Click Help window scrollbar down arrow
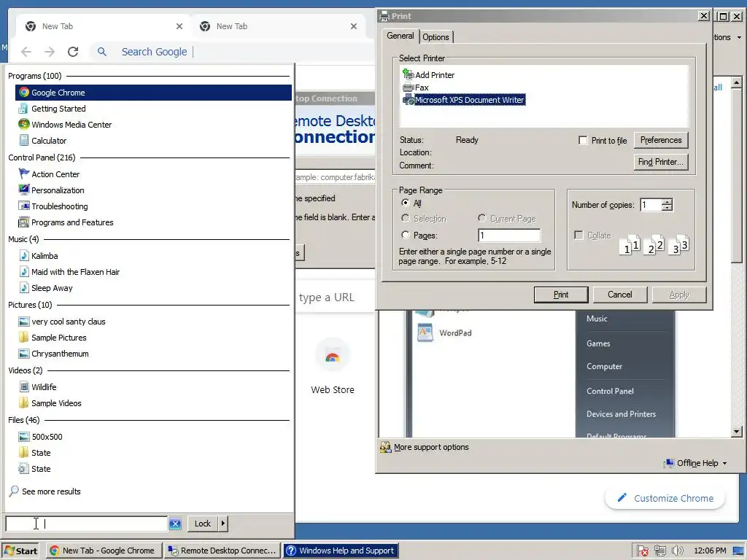The height and width of the screenshot is (560, 747). [737, 432]
